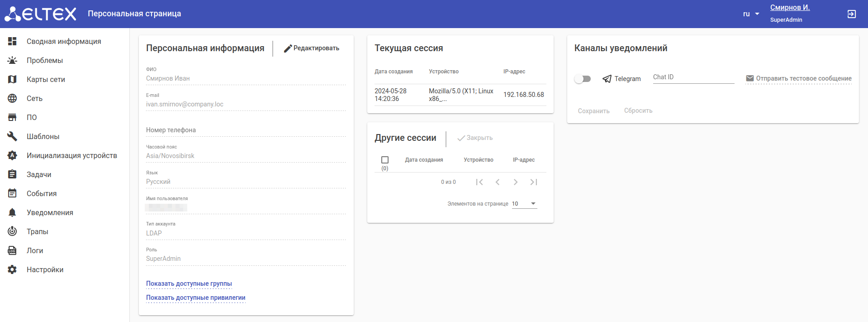
Task: Check the select-all checkbox in Другие сессии
Action: click(x=385, y=160)
